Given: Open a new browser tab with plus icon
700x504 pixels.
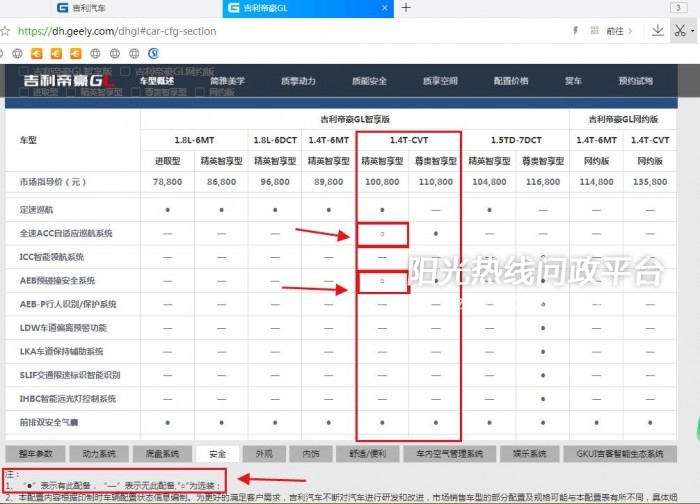Looking at the screenshot, I should (406, 8).
